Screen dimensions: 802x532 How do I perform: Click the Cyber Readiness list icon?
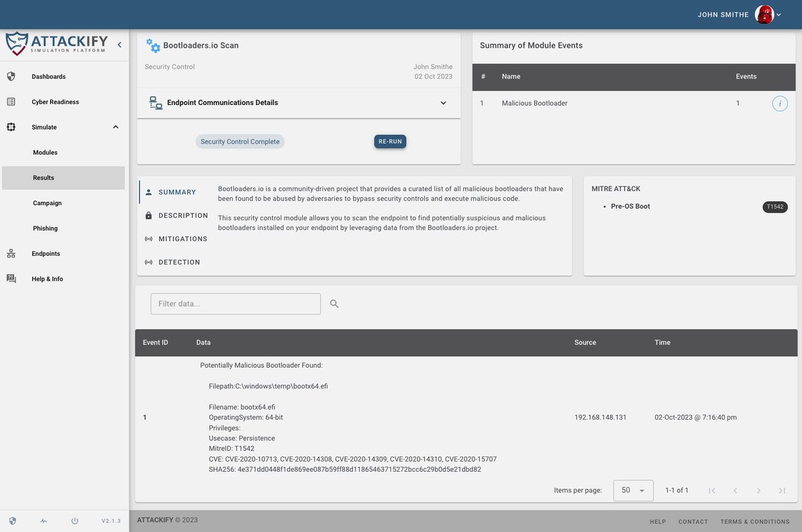tap(11, 102)
